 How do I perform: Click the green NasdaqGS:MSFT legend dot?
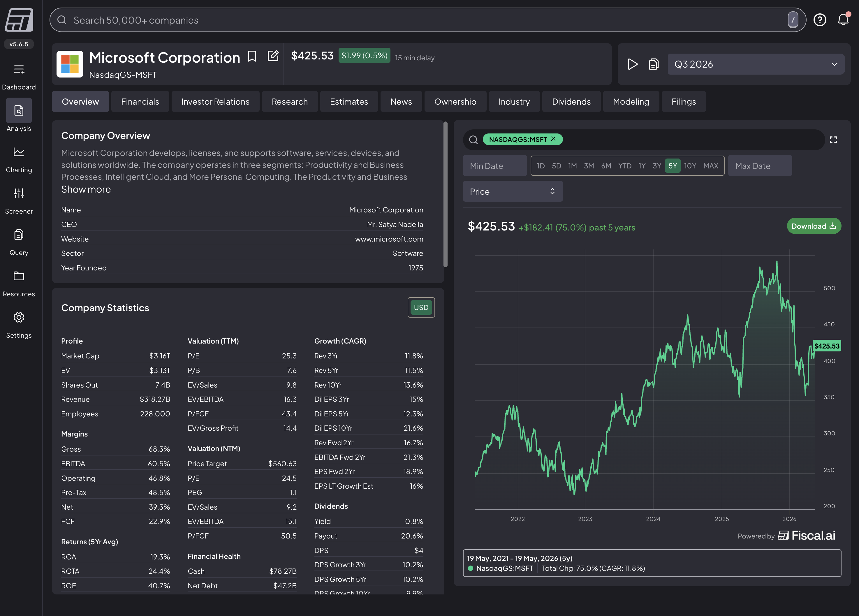470,568
